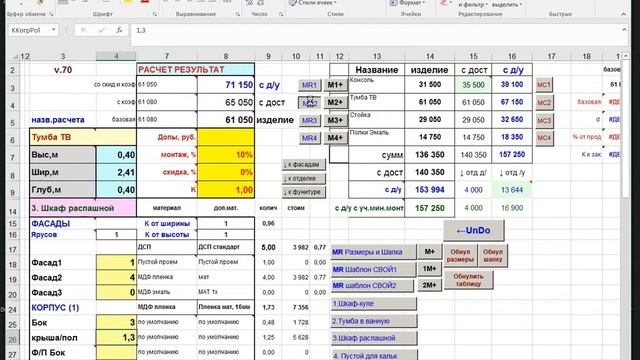Open the Стили ячеек dropdown
This screenshot has width=640, height=360.
click(313, 3)
